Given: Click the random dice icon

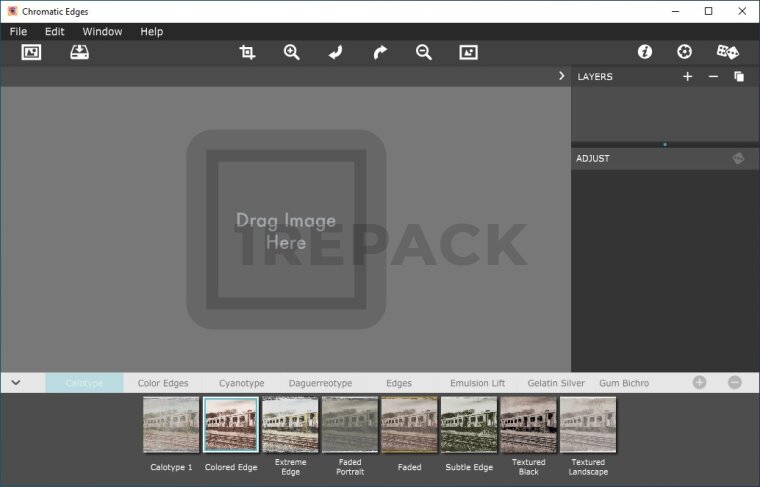Looking at the screenshot, I should (x=727, y=52).
